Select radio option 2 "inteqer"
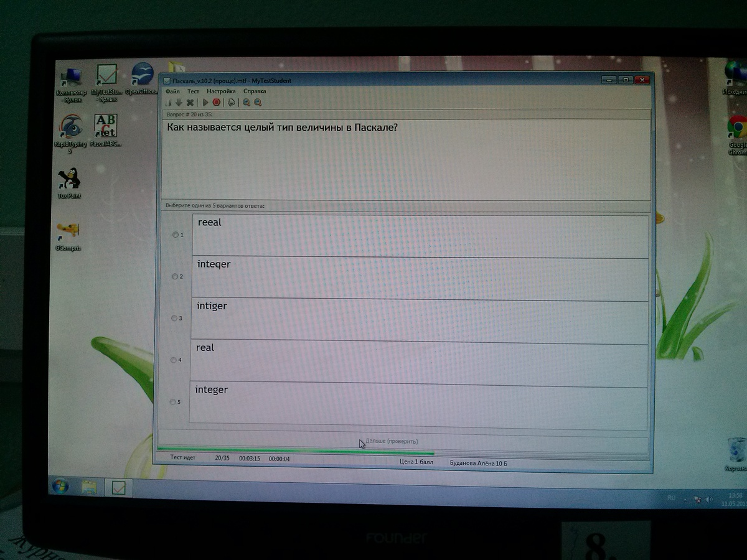 coord(174,276)
